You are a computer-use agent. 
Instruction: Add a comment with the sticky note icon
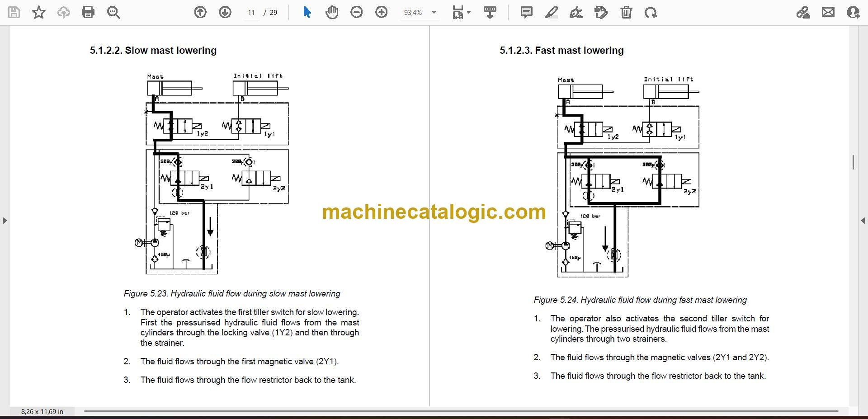click(x=527, y=12)
